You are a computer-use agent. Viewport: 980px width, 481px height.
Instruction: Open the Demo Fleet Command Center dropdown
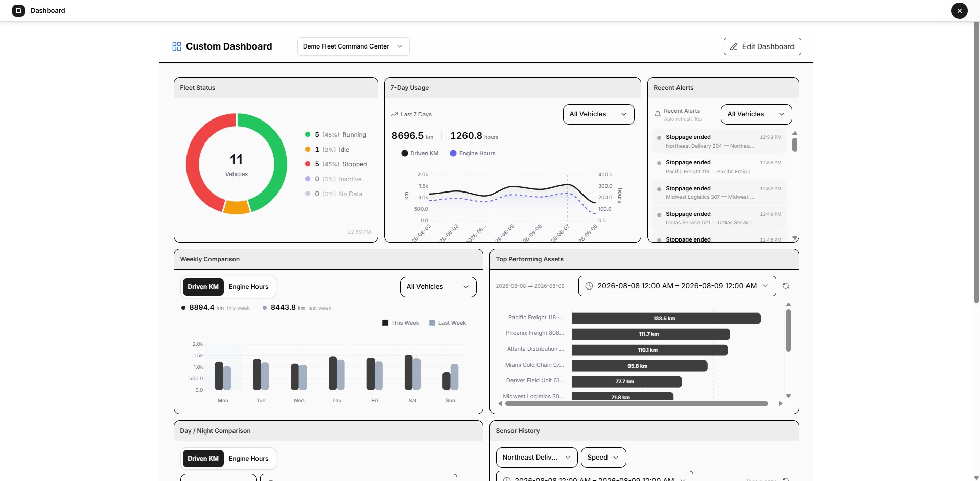tap(354, 46)
